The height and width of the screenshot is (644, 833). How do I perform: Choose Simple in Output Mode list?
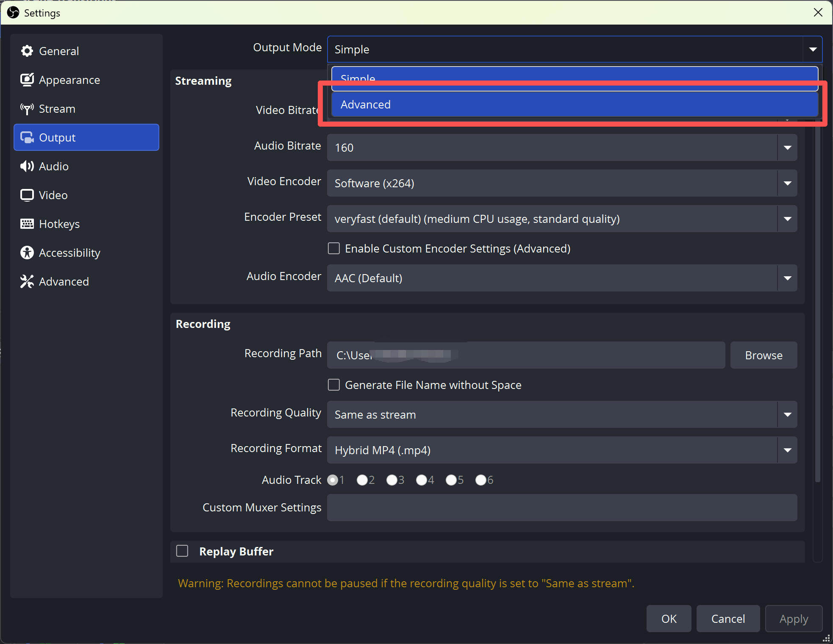575,78
